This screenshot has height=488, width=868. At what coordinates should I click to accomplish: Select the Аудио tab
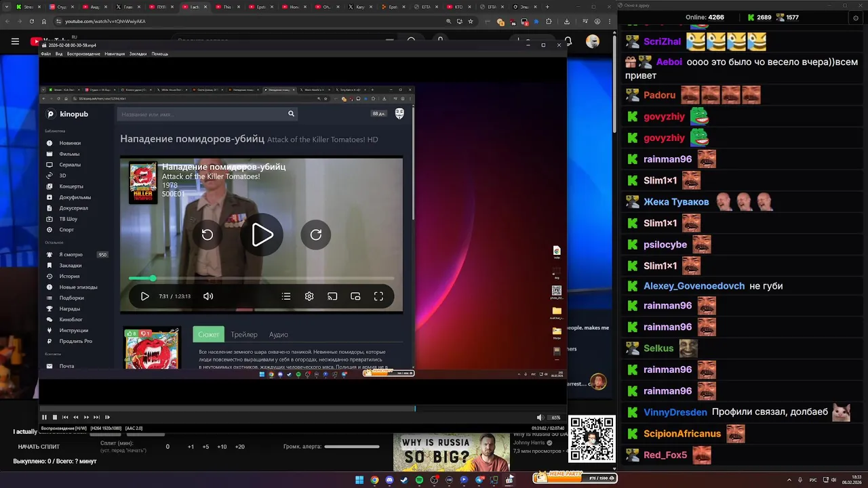[x=279, y=334]
